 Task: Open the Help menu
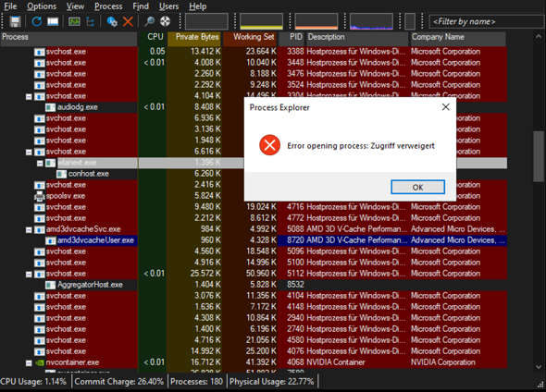point(198,6)
